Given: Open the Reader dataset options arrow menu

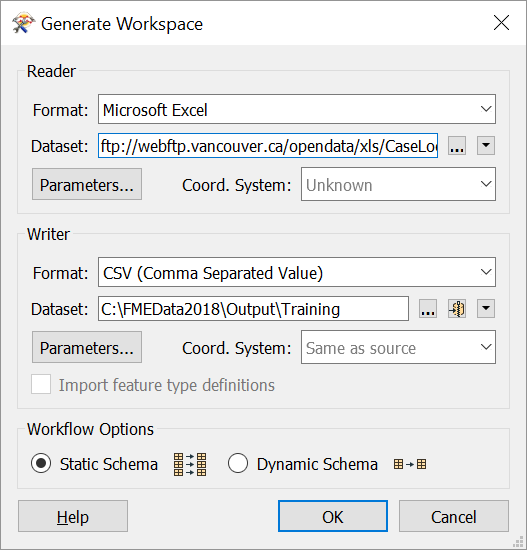Looking at the screenshot, I should pos(486,146).
